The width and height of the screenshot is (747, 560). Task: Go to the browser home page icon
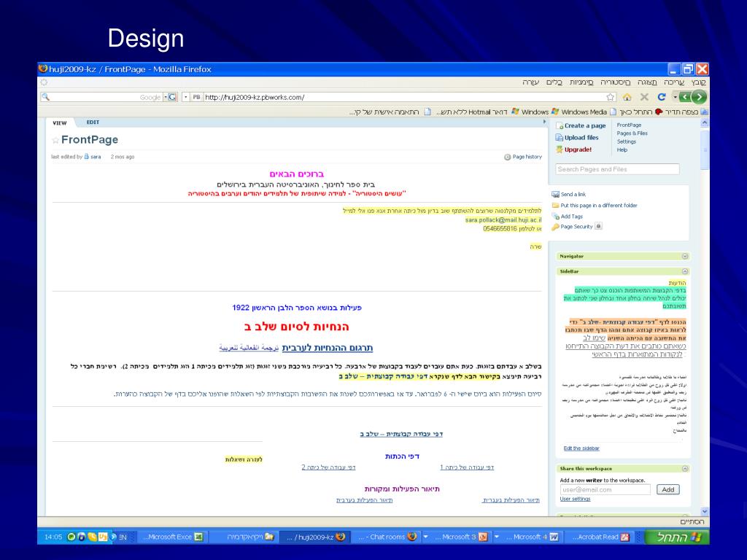click(x=627, y=97)
